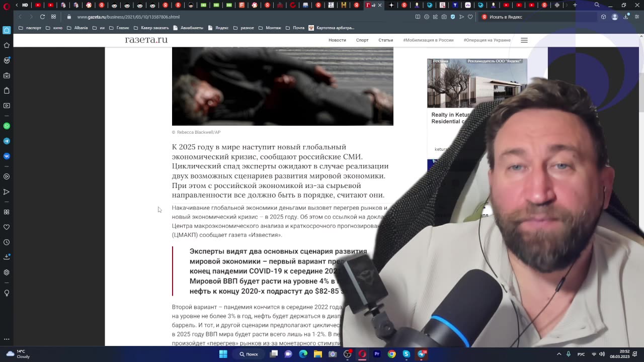Close the current gazeta.ru tab
Image resolution: width=644 pixels, height=362 pixels.
point(380,5)
